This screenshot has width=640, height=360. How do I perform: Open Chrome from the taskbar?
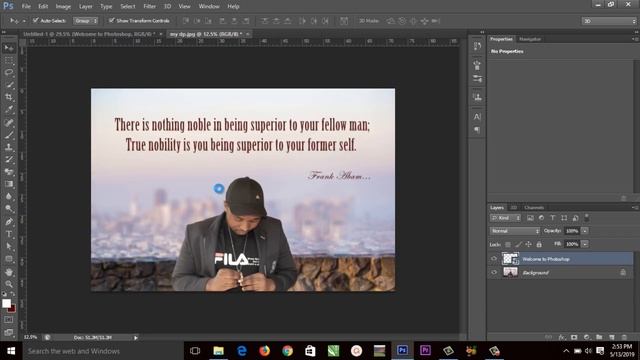click(x=287, y=351)
